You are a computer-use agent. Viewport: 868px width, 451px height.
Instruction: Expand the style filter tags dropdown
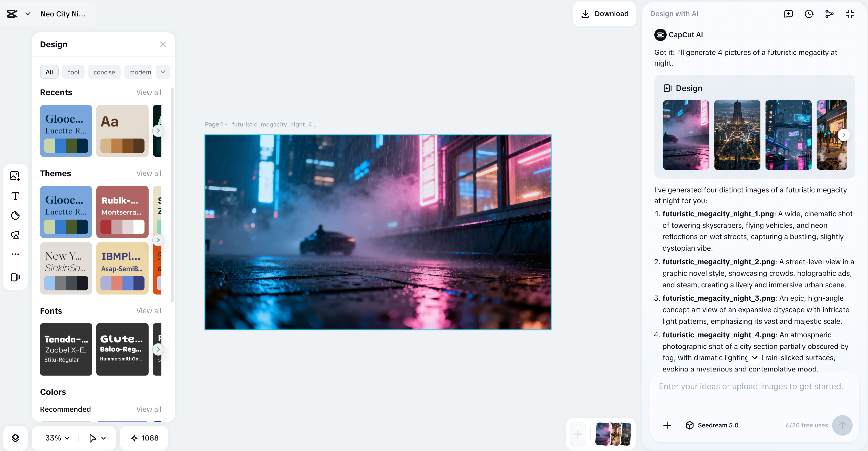[163, 72]
